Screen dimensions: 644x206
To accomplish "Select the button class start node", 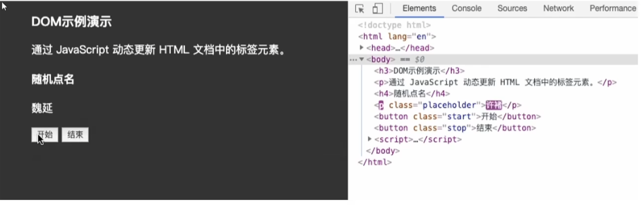I will [458, 116].
